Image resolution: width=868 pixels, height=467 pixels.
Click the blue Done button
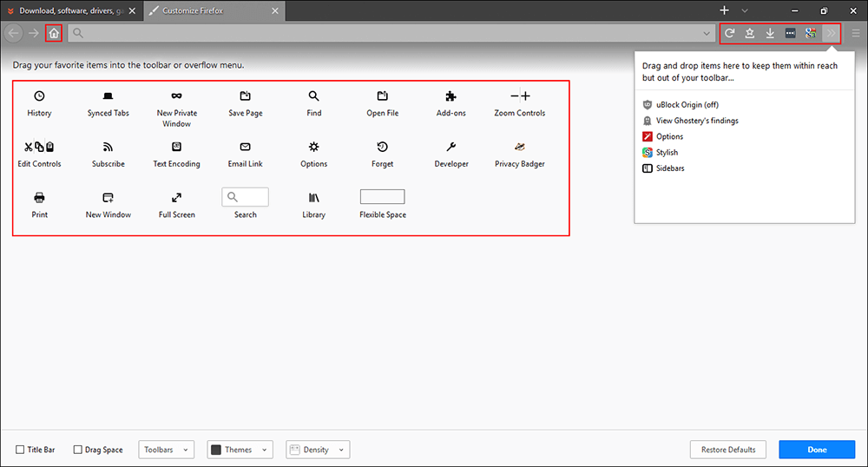(x=817, y=450)
